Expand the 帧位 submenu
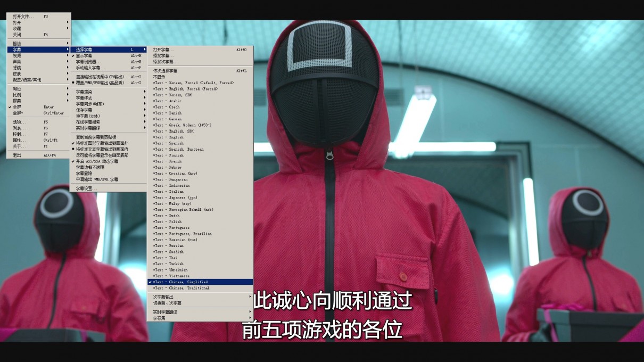The image size is (644, 362). click(x=39, y=89)
